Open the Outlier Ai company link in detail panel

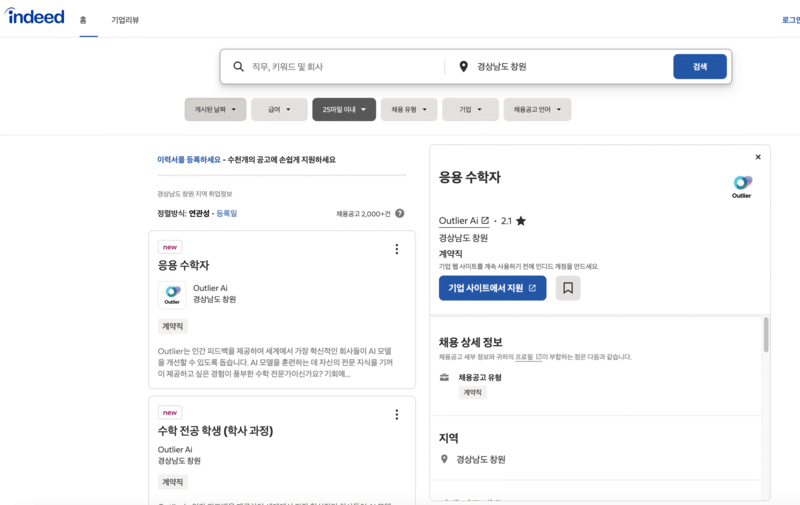(464, 221)
